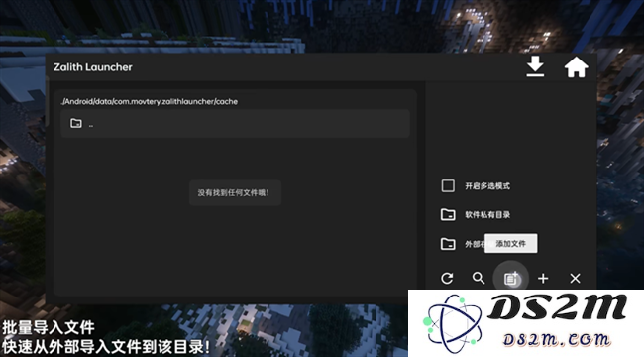Click the cache directory path text

tap(149, 101)
